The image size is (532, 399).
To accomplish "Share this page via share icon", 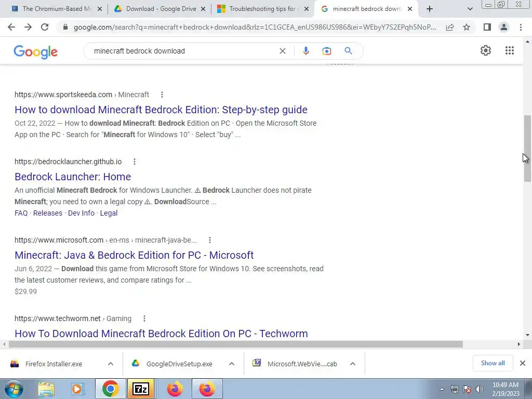I will point(450,27).
